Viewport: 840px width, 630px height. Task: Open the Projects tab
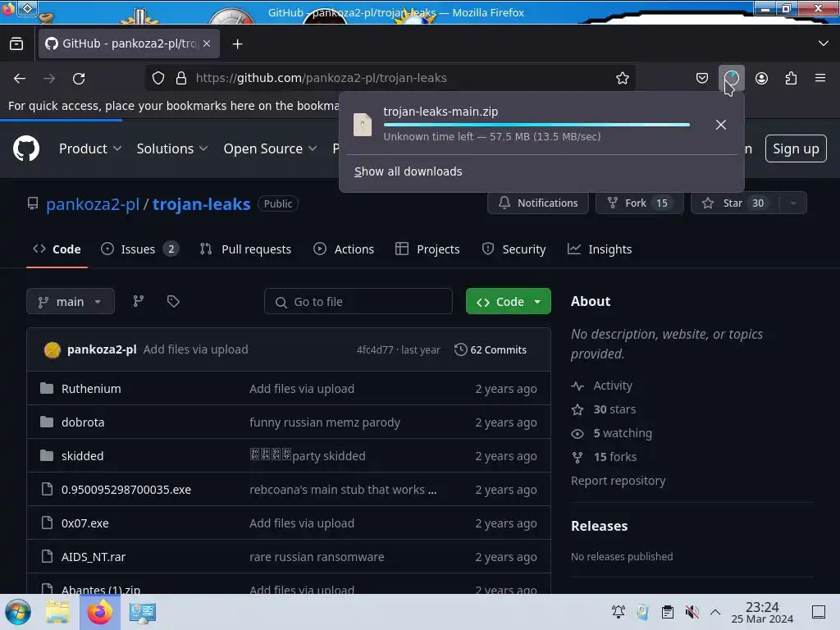click(427, 249)
